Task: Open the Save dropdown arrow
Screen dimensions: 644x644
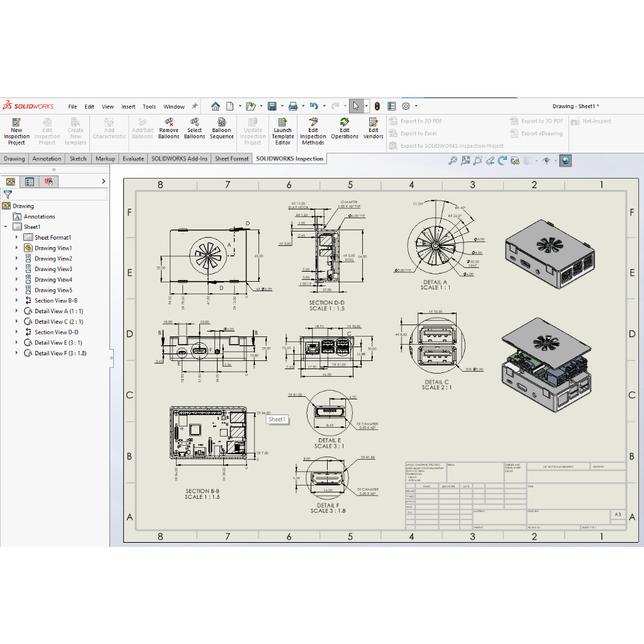Action: pos(282,106)
